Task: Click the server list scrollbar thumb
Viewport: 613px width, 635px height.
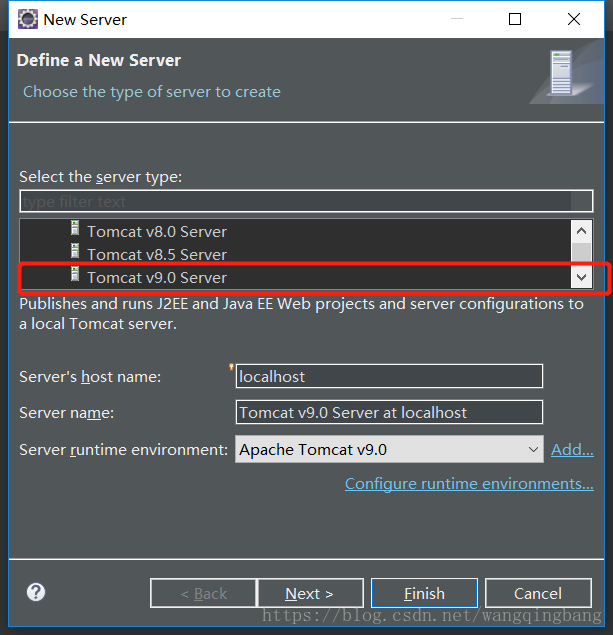Action: click(581, 252)
